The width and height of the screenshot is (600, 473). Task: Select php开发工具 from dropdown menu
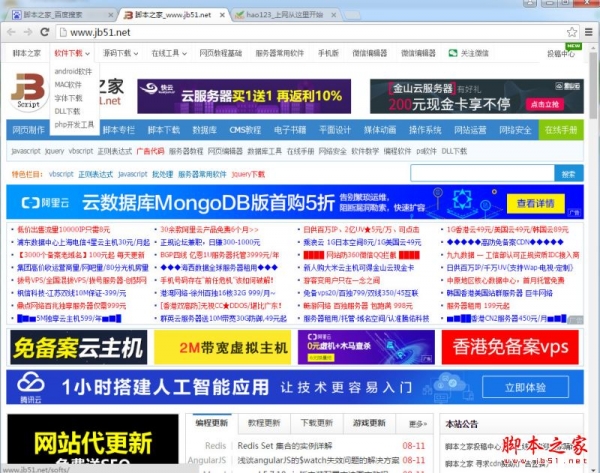click(x=74, y=124)
